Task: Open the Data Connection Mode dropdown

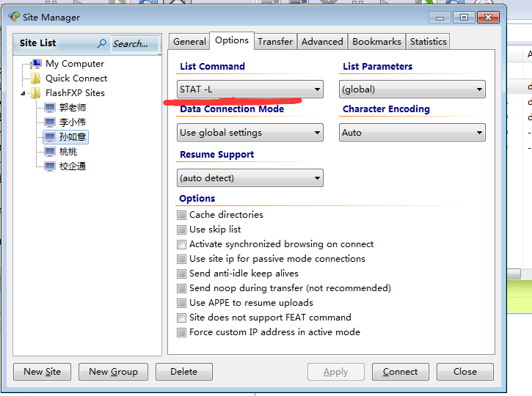Action: pyautogui.click(x=251, y=133)
